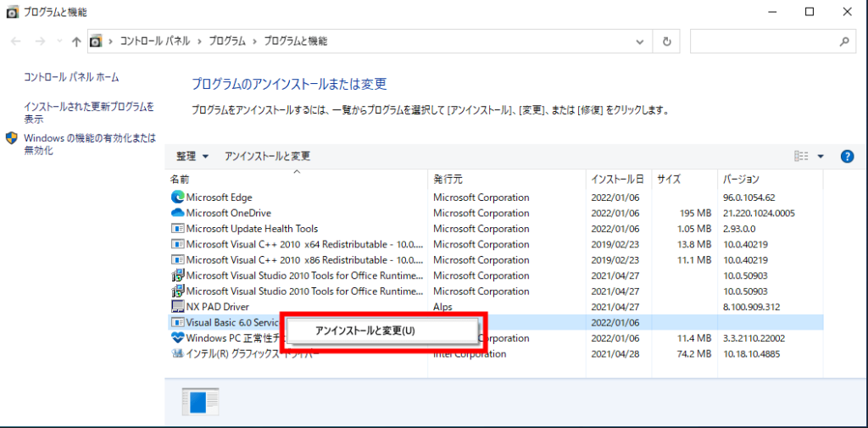This screenshot has width=868, height=428.
Task: Open the recent locations dropdown arrow
Action: pos(59,42)
